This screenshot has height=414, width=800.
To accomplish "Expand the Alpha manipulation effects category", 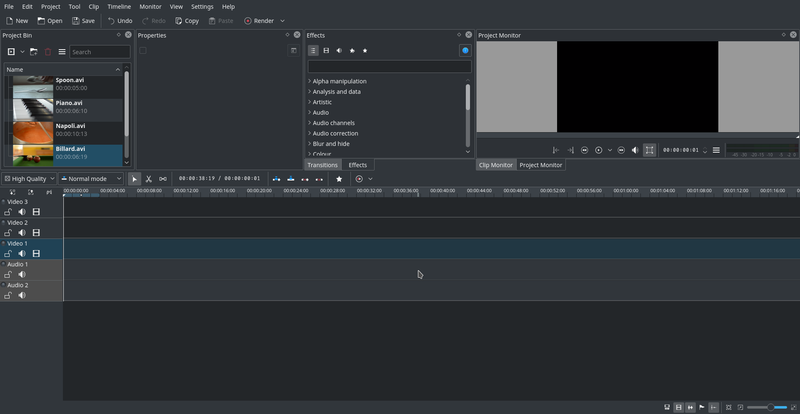I will (310, 81).
